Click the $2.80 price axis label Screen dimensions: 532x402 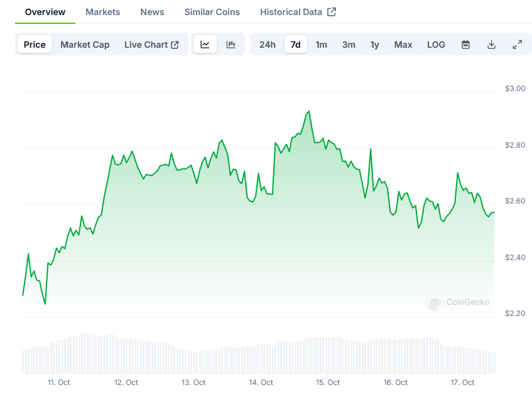click(515, 145)
